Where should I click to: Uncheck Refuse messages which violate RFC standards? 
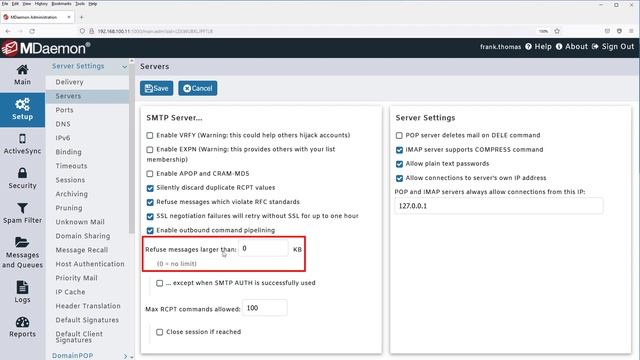tap(150, 202)
